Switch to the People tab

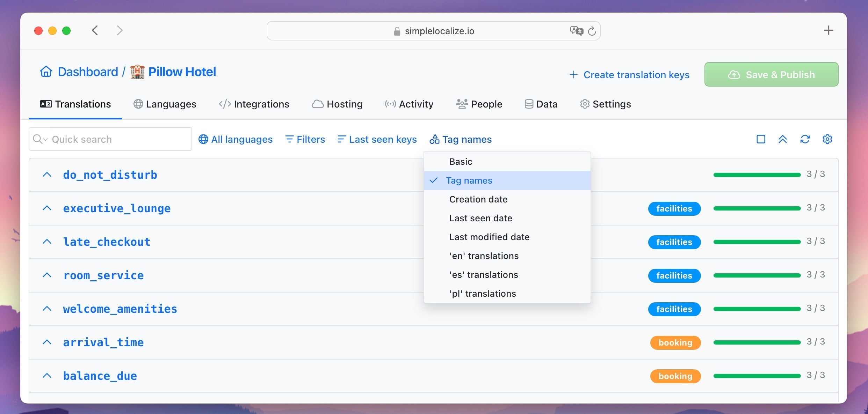tap(479, 104)
